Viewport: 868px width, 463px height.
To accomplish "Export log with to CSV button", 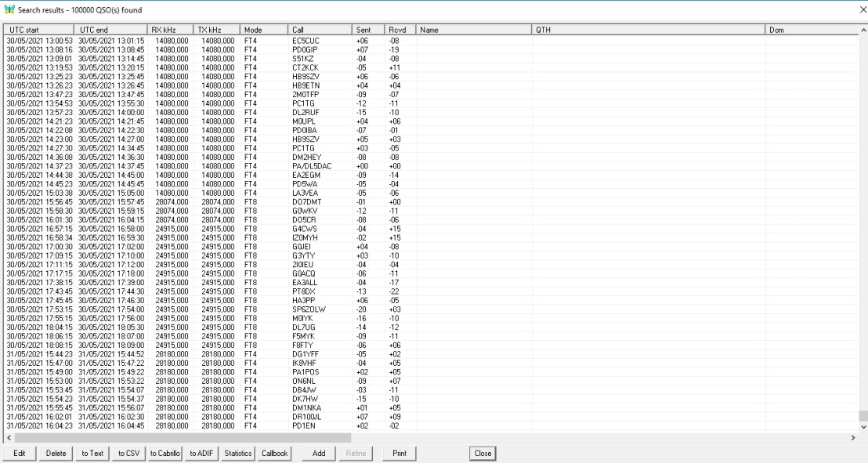I will pos(128,453).
